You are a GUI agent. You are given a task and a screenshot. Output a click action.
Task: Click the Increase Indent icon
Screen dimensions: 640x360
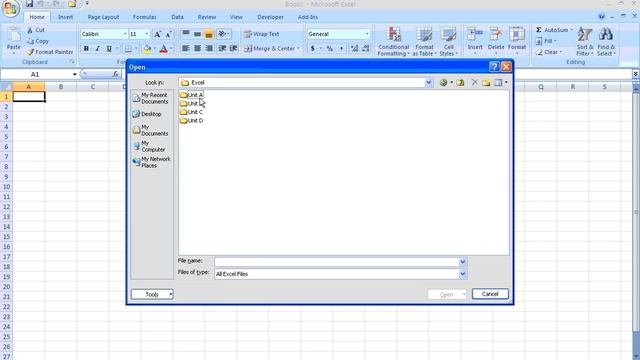coord(233,49)
